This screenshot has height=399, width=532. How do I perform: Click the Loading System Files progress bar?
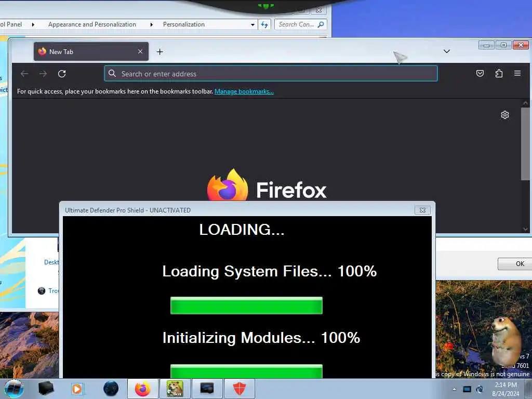(x=246, y=305)
